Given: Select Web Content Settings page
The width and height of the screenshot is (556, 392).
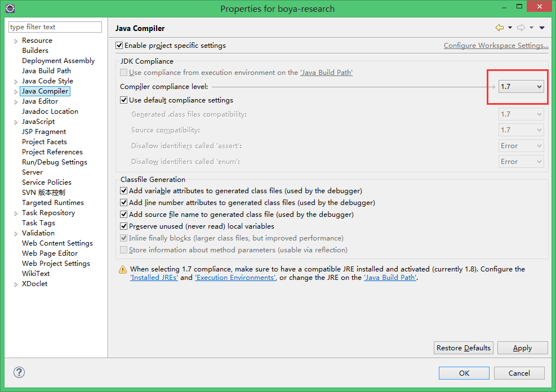Looking at the screenshot, I should tap(57, 243).
